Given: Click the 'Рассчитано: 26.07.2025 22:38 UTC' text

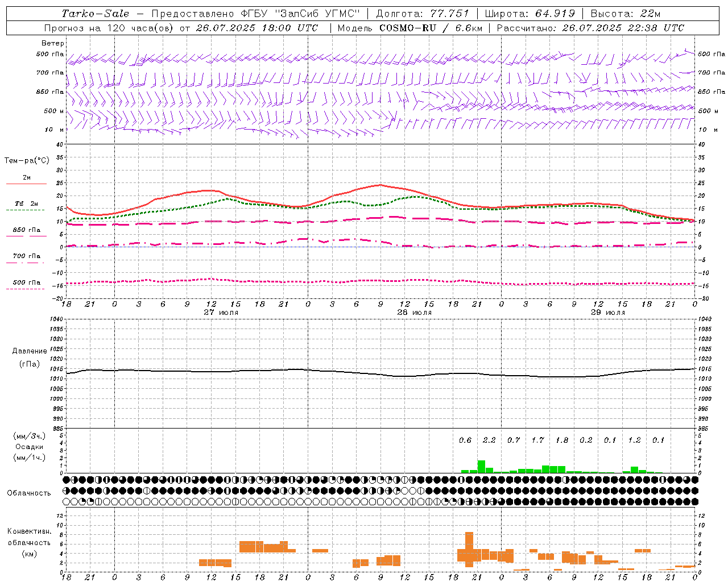Looking at the screenshot, I should (590, 28).
